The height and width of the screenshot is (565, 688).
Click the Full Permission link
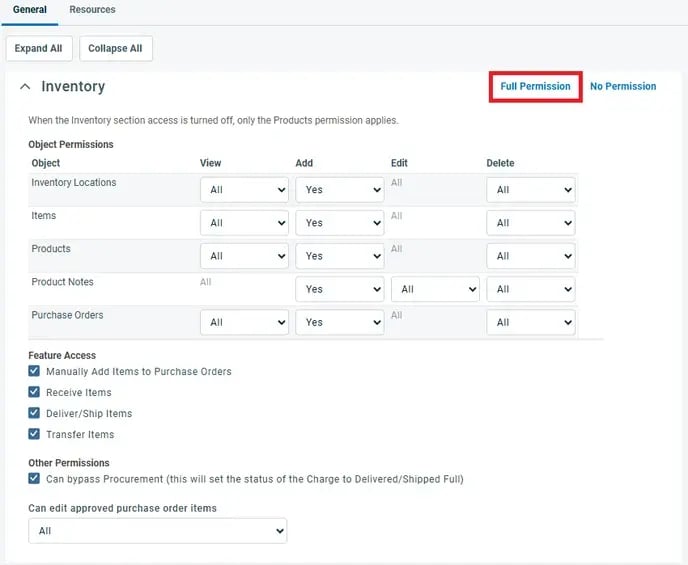click(535, 86)
